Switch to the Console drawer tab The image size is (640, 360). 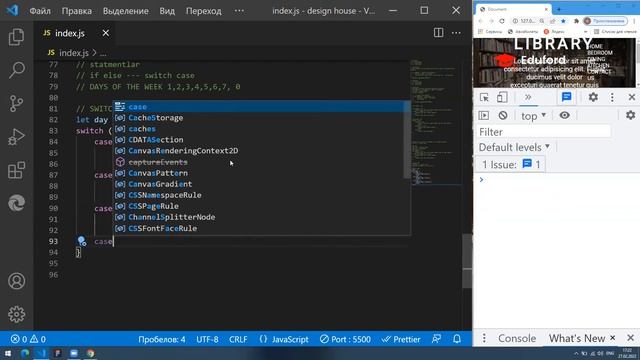pos(517,338)
